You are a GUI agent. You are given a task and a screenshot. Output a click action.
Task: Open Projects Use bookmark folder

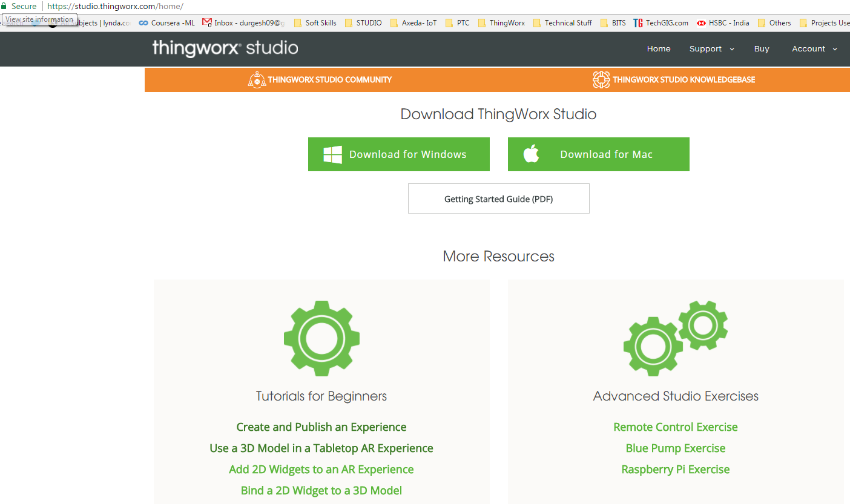(x=825, y=23)
